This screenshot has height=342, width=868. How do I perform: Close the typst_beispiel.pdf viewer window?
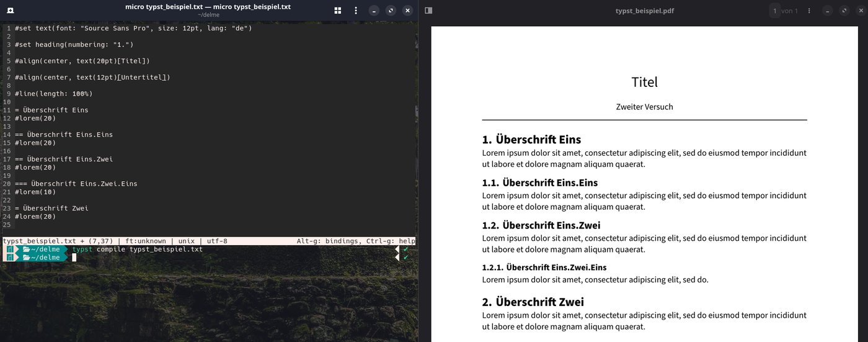pos(861,11)
